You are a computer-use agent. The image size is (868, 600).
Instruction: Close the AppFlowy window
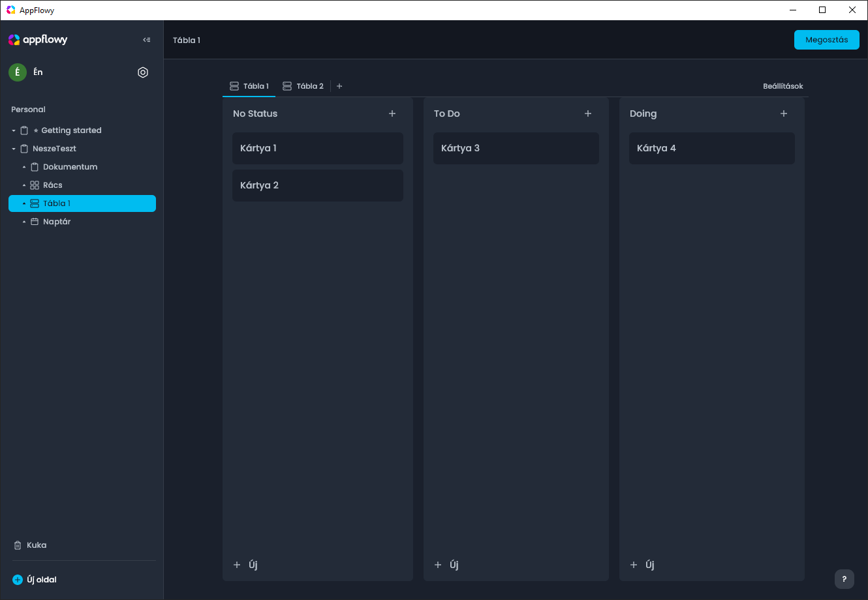click(x=852, y=10)
